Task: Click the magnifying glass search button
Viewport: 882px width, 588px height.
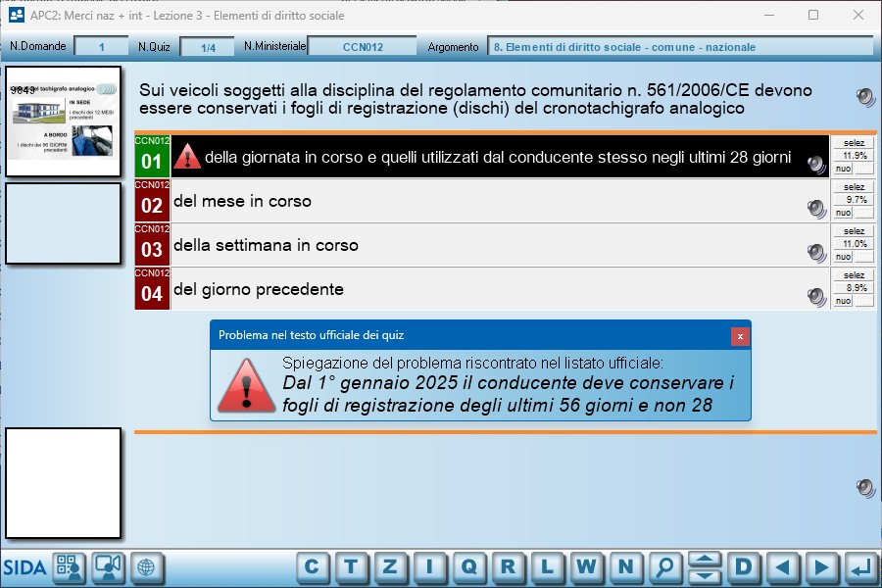Action: (665, 567)
